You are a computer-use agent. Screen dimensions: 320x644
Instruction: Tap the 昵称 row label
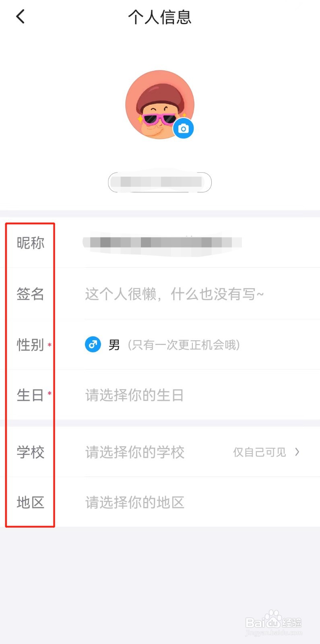point(30,243)
